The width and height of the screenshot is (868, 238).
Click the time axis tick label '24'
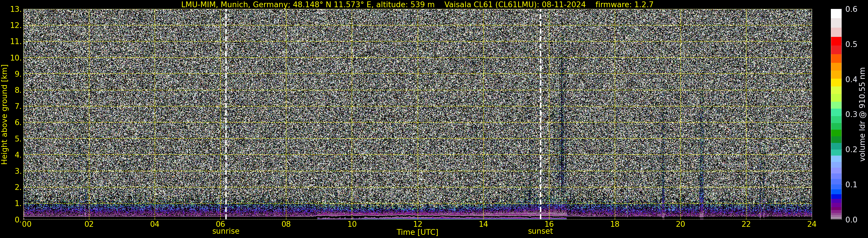812,224
